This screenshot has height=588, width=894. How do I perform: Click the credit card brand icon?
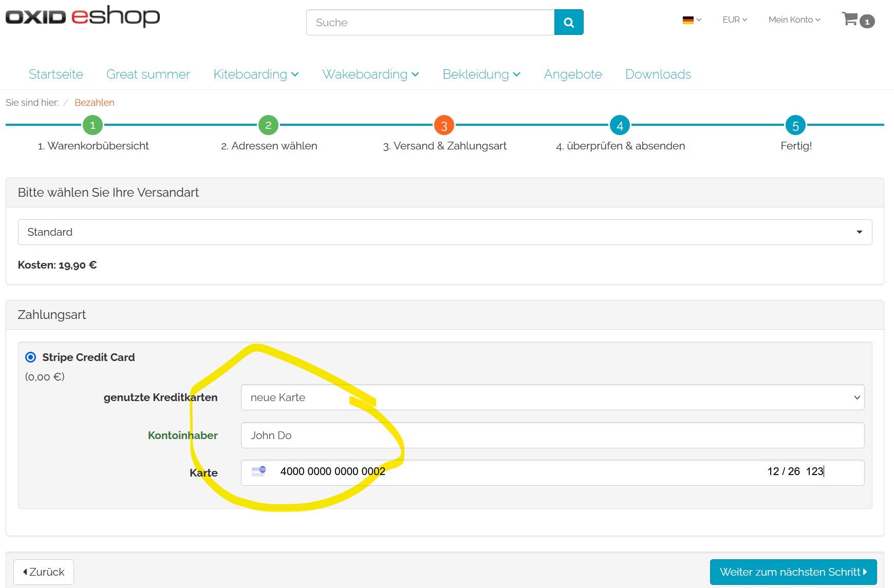pos(258,471)
